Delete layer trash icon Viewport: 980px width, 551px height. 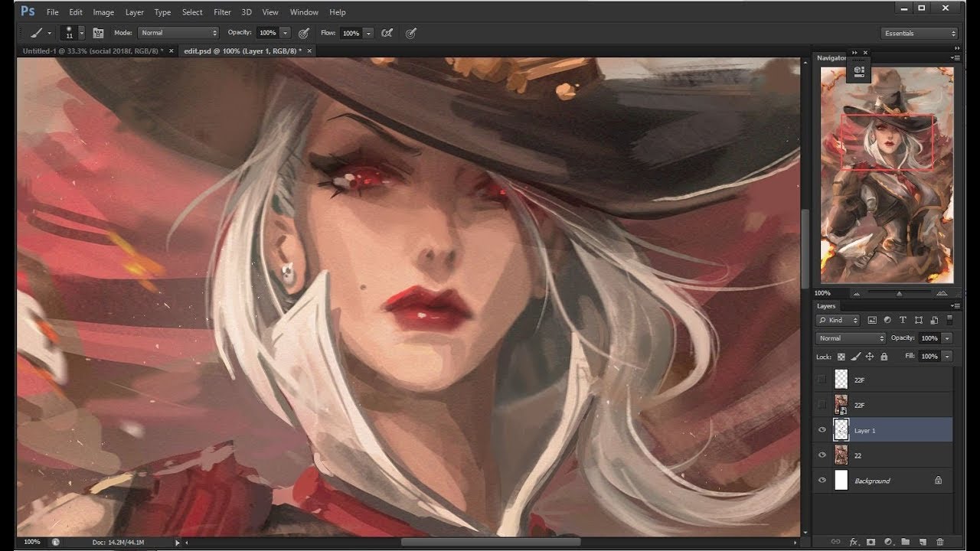940,542
